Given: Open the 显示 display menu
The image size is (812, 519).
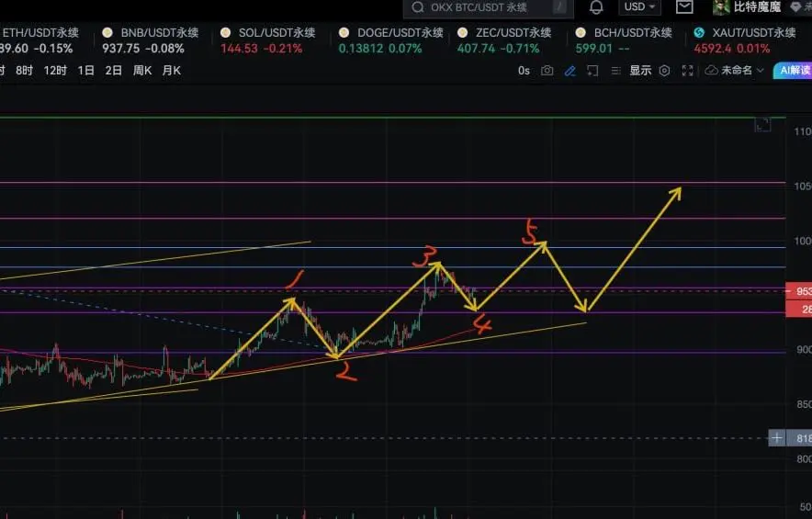Looking at the screenshot, I should tap(640, 71).
